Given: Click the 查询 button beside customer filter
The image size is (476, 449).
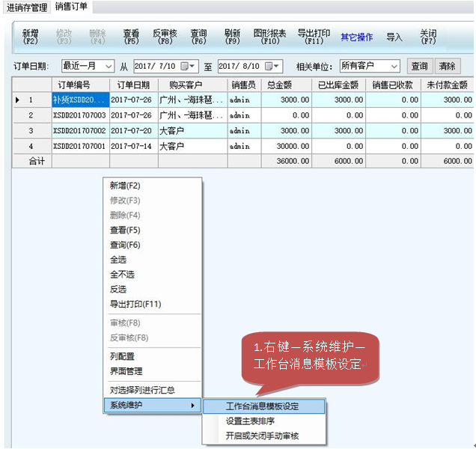Looking at the screenshot, I should 419,67.
